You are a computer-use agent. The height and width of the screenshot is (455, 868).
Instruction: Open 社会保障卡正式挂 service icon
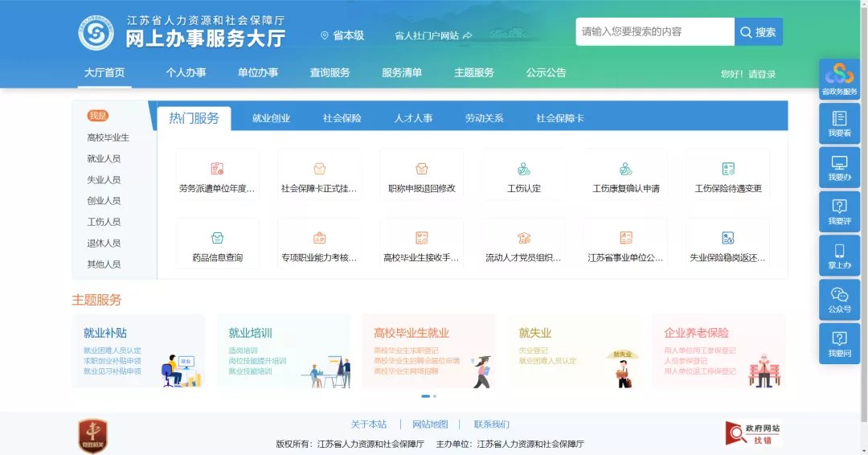point(319,169)
